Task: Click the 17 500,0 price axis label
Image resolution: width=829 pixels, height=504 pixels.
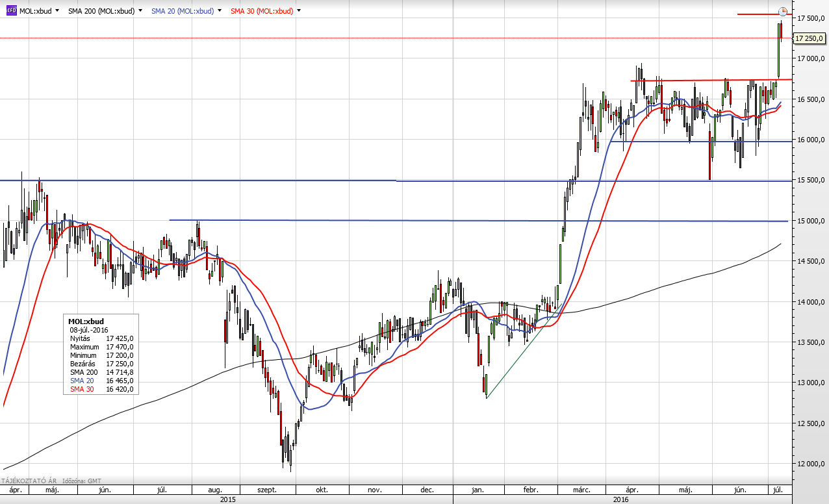Action: click(810, 18)
